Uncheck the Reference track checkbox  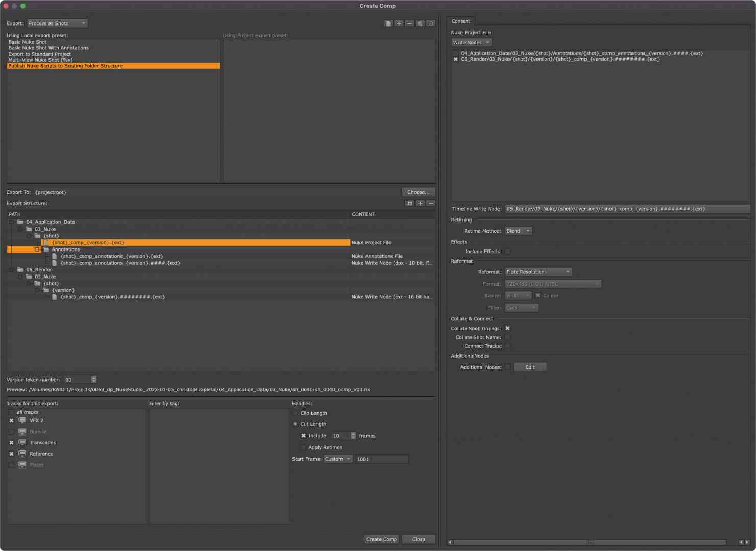tap(11, 454)
